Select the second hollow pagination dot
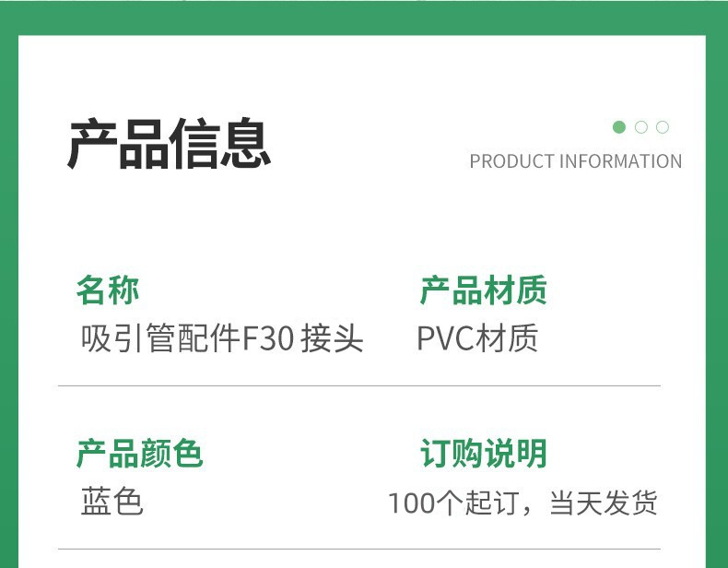The height and width of the screenshot is (568, 728). (640, 127)
